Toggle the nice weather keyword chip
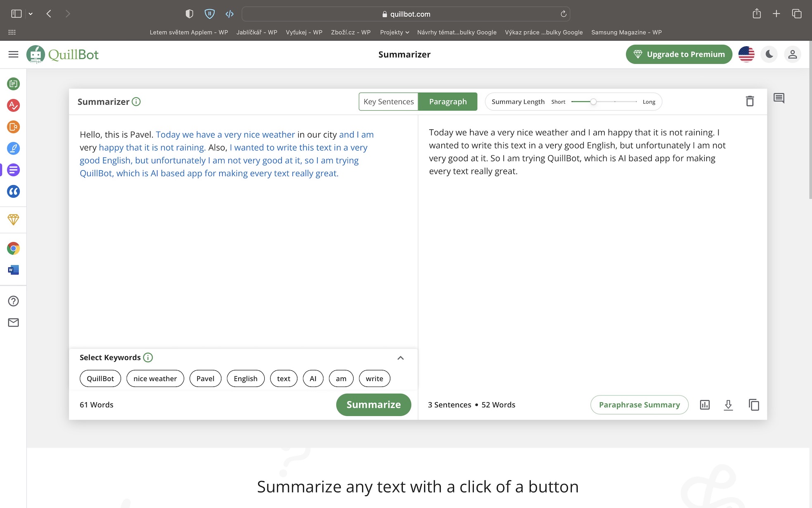This screenshot has height=508, width=812. point(155,379)
